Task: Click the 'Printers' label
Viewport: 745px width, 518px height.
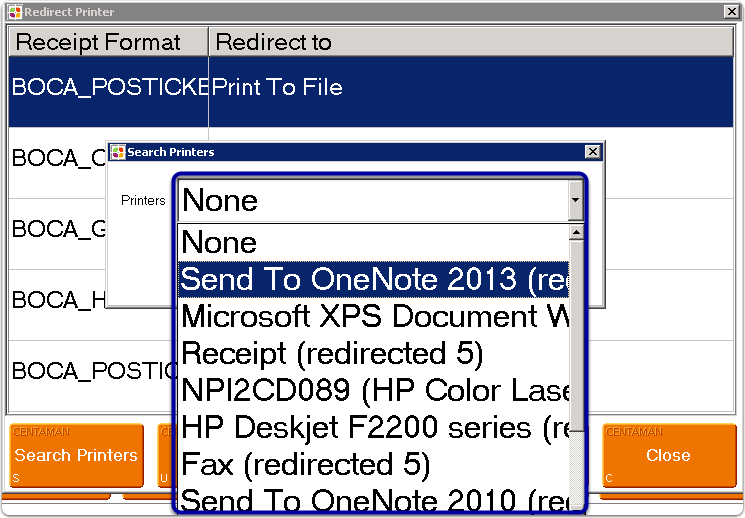Action: pyautogui.click(x=143, y=201)
